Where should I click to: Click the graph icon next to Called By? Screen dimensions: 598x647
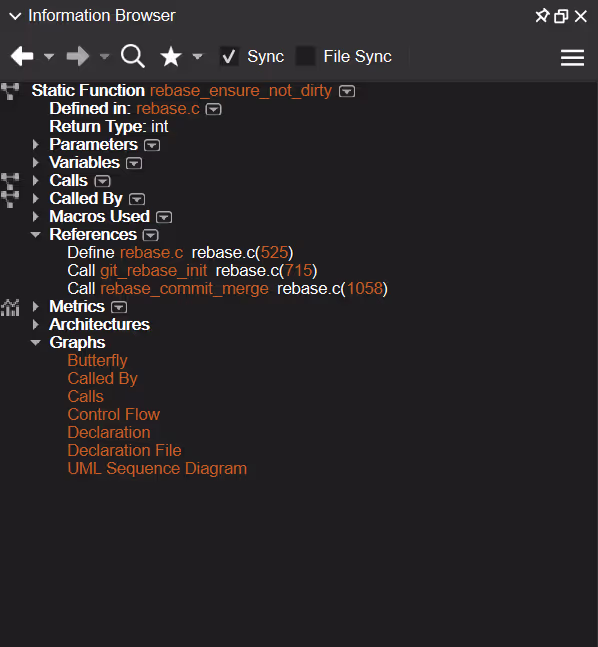[x=10, y=199]
